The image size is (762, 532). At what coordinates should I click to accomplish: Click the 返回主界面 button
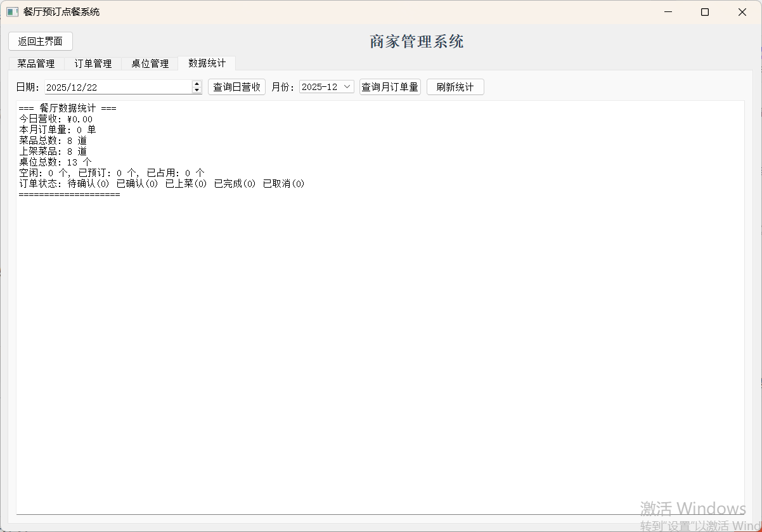(41, 41)
